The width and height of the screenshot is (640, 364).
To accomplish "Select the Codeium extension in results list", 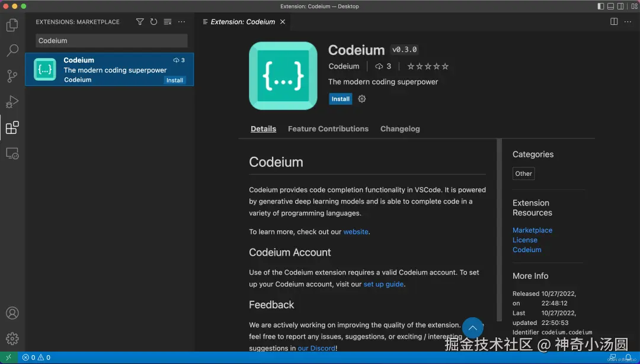I will [110, 69].
